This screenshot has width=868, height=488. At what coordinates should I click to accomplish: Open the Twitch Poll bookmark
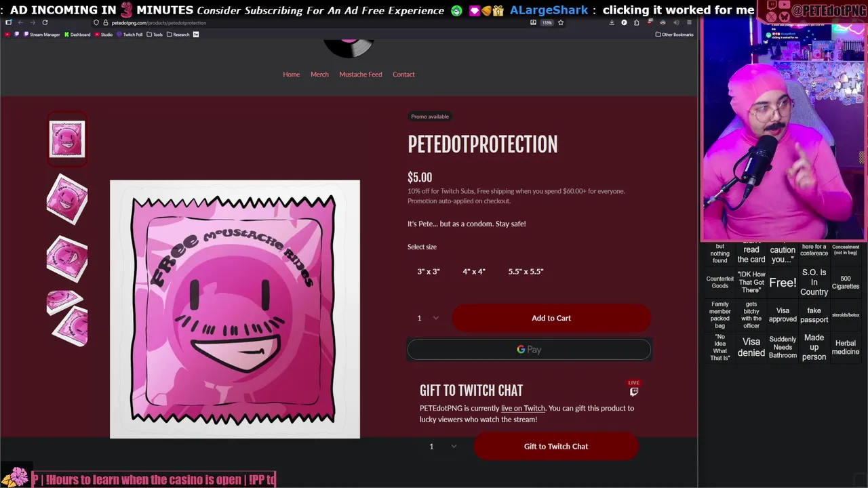[130, 35]
